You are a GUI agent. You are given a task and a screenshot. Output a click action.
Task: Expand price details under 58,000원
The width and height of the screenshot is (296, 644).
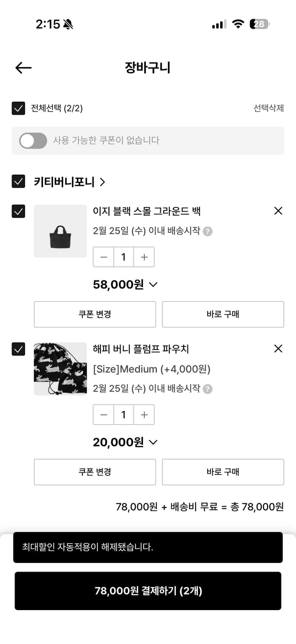point(152,284)
